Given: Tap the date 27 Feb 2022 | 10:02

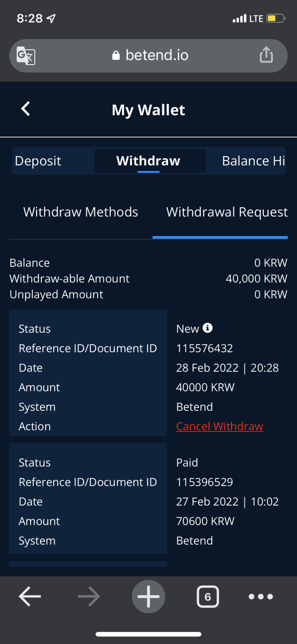Looking at the screenshot, I should tap(228, 502).
